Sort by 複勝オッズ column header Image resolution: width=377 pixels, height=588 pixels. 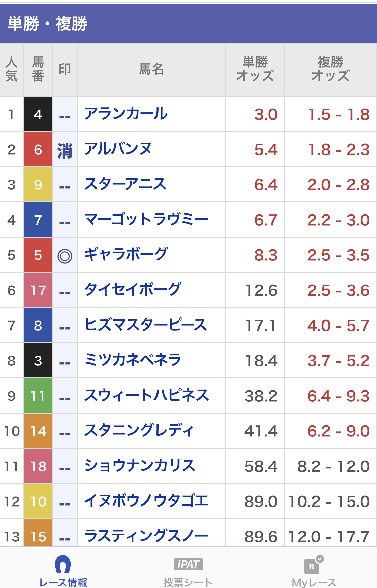(x=330, y=69)
